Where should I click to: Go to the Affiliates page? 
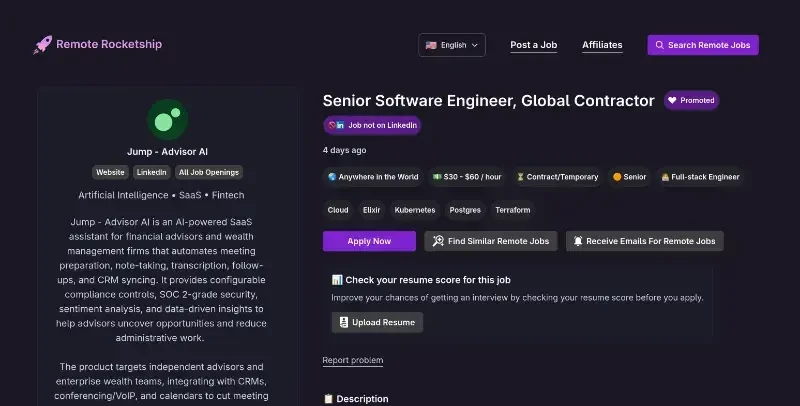click(602, 45)
